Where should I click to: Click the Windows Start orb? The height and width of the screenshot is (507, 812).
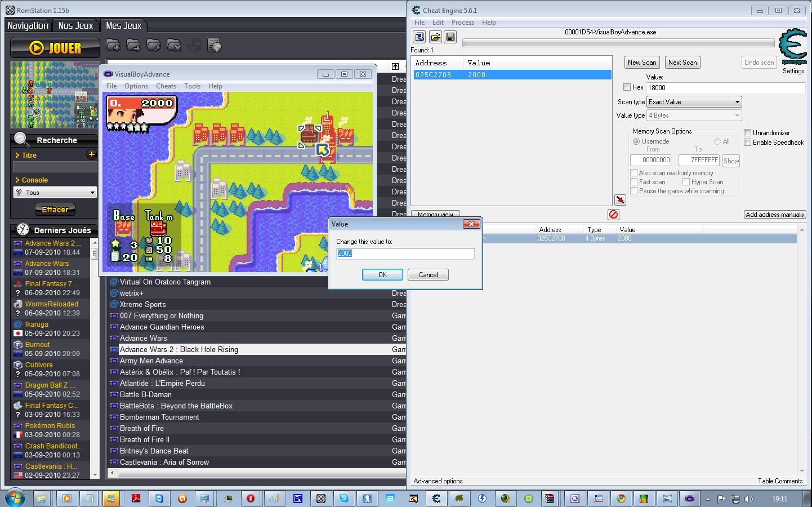15,499
